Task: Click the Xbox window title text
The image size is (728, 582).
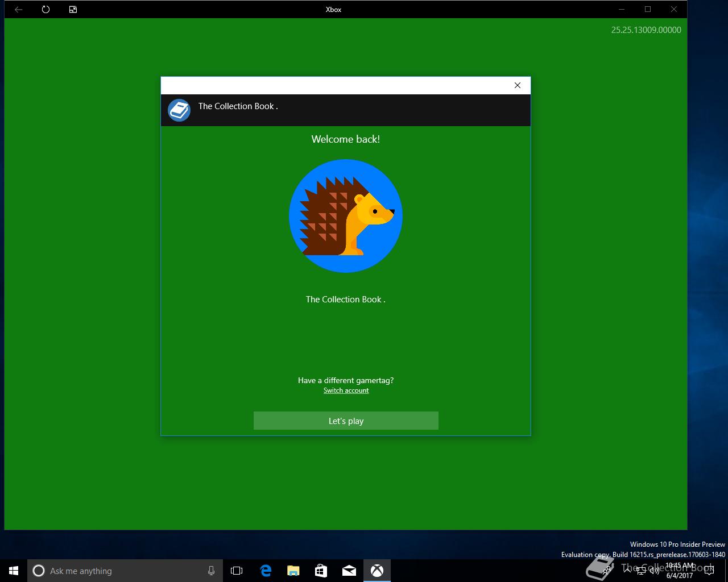Action: (333, 10)
